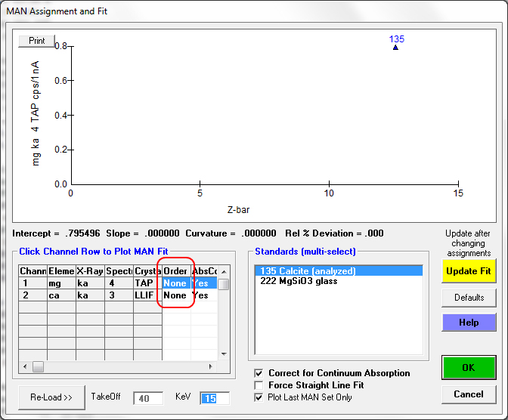
Task: Confirm with the green OK button
Action: click(x=469, y=368)
